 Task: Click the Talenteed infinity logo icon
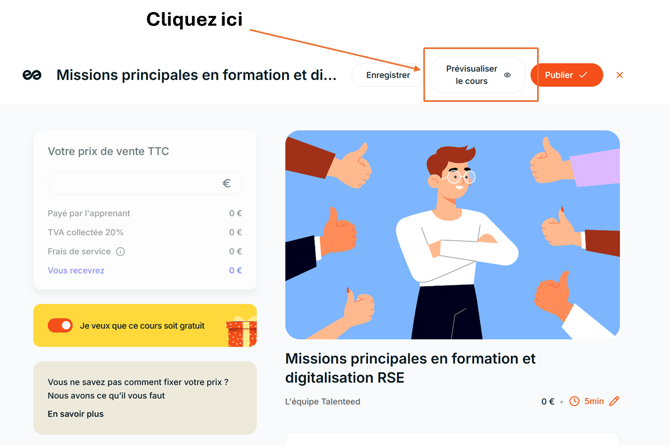pyautogui.click(x=32, y=75)
